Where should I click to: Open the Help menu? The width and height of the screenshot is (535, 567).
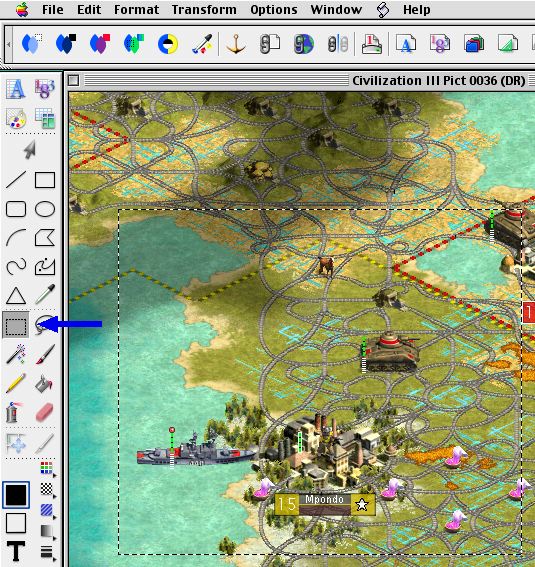416,9
